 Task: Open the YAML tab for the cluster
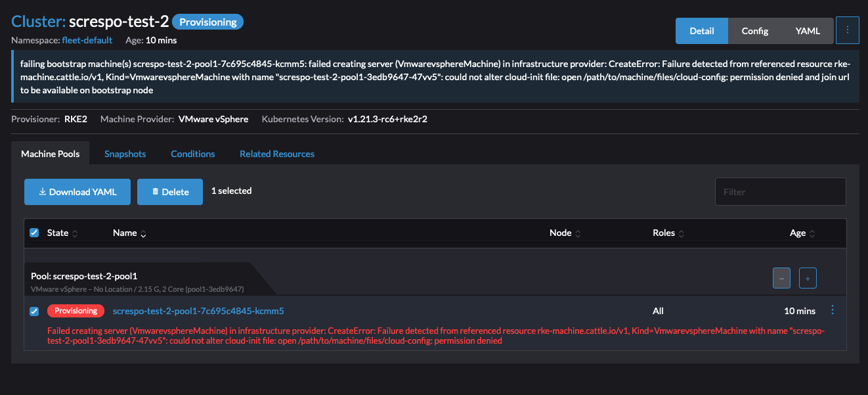807,30
